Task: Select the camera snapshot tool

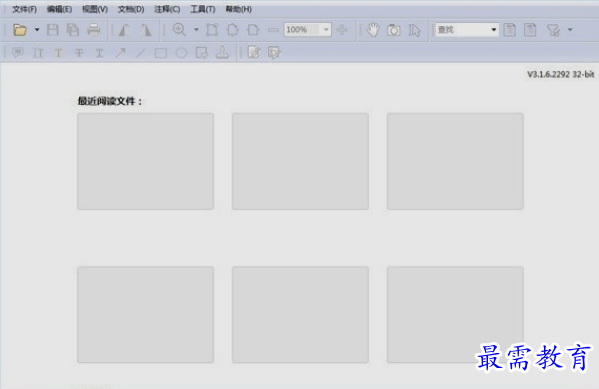Action: (x=393, y=30)
